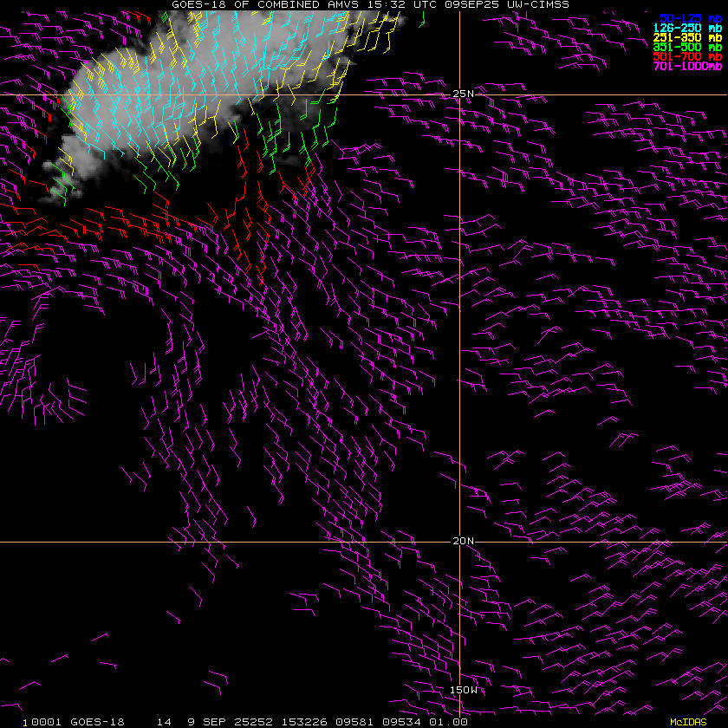Image resolution: width=728 pixels, height=728 pixels.
Task: Click the 'McIDAS' label at bottom right
Action: (x=688, y=722)
